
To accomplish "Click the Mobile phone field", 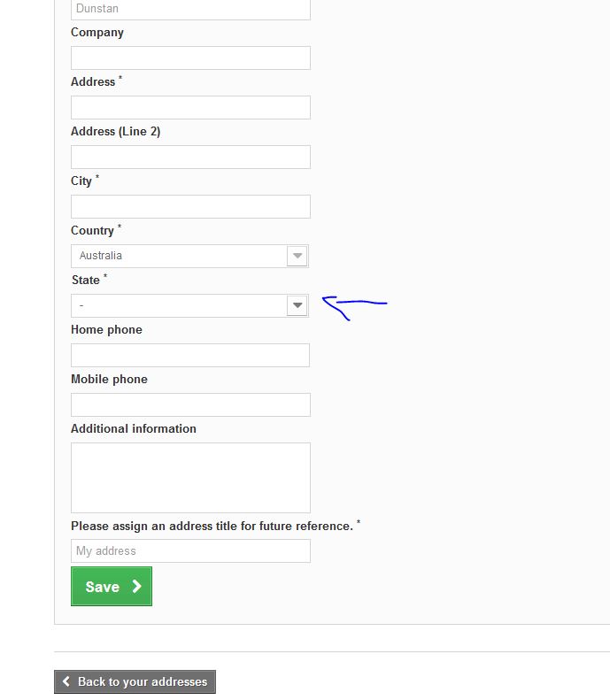I will [x=190, y=405].
